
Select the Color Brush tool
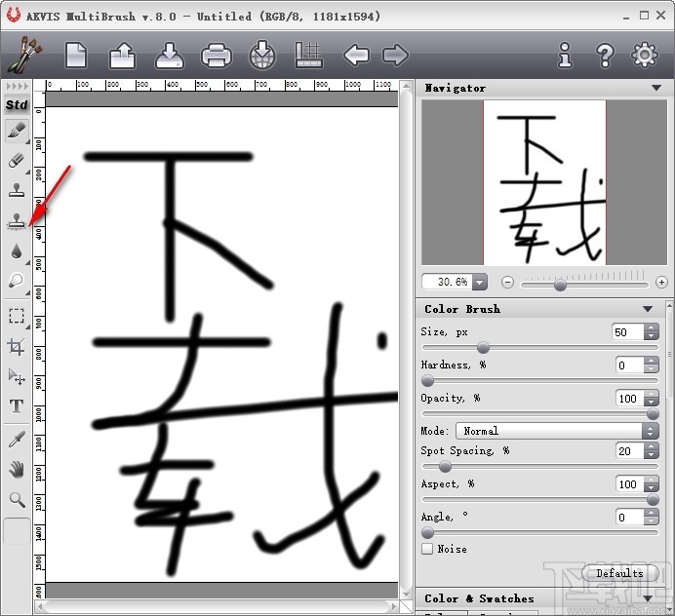(x=18, y=131)
